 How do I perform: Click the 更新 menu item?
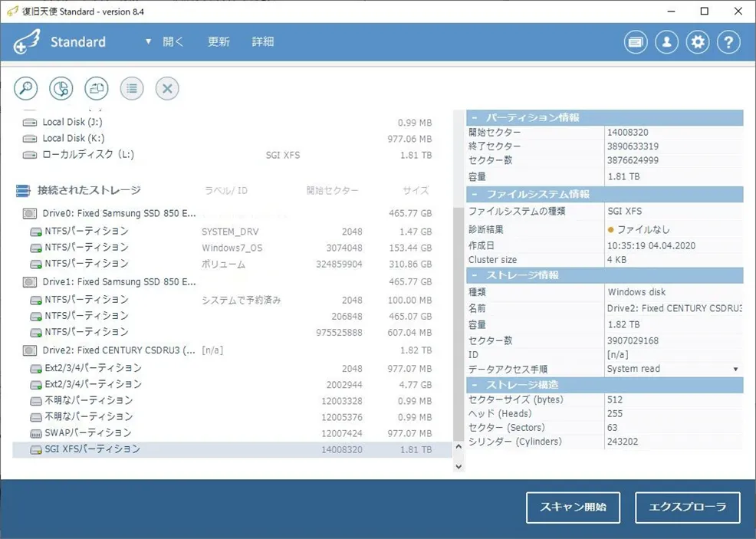click(x=219, y=42)
